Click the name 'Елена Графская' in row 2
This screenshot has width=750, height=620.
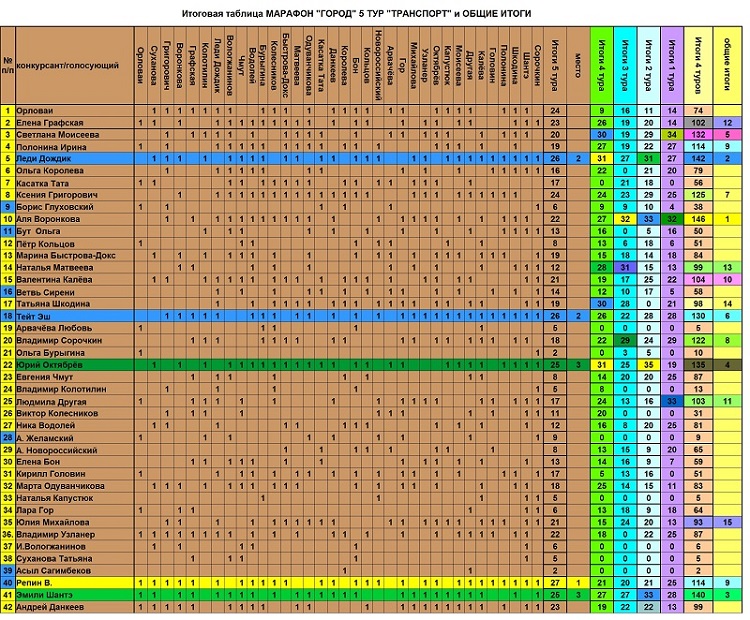click(x=50, y=123)
